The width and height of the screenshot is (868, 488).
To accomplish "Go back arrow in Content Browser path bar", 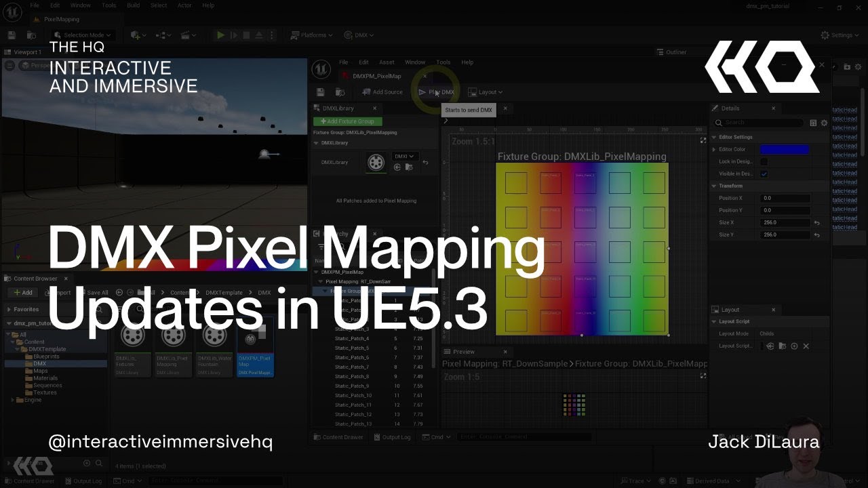I will pos(119,293).
